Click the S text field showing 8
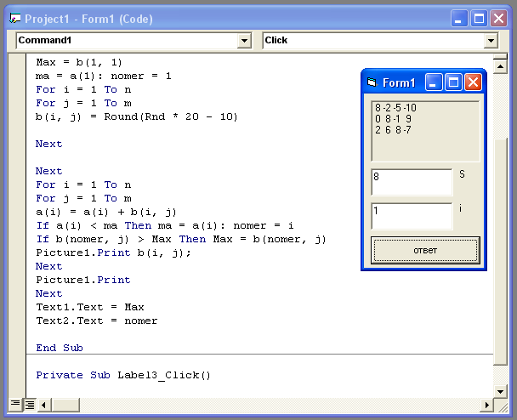Screen dimensions: 517x420 (x=412, y=182)
